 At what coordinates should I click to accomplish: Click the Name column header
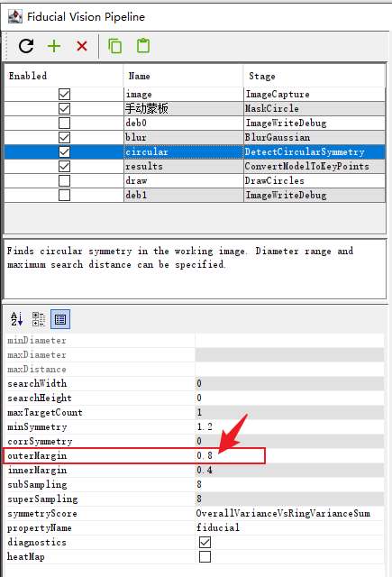[x=183, y=76]
